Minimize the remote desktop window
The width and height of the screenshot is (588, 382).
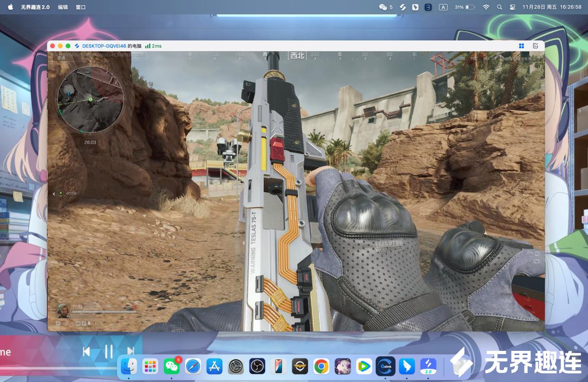60,46
